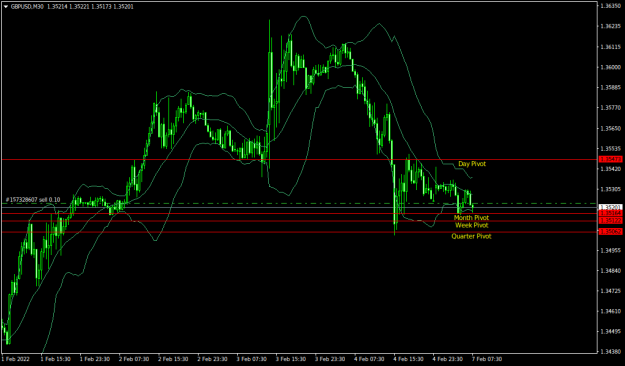Image resolution: width=625 pixels, height=366 pixels.
Task: Click the 1.35885 price scale value
Action: point(611,87)
